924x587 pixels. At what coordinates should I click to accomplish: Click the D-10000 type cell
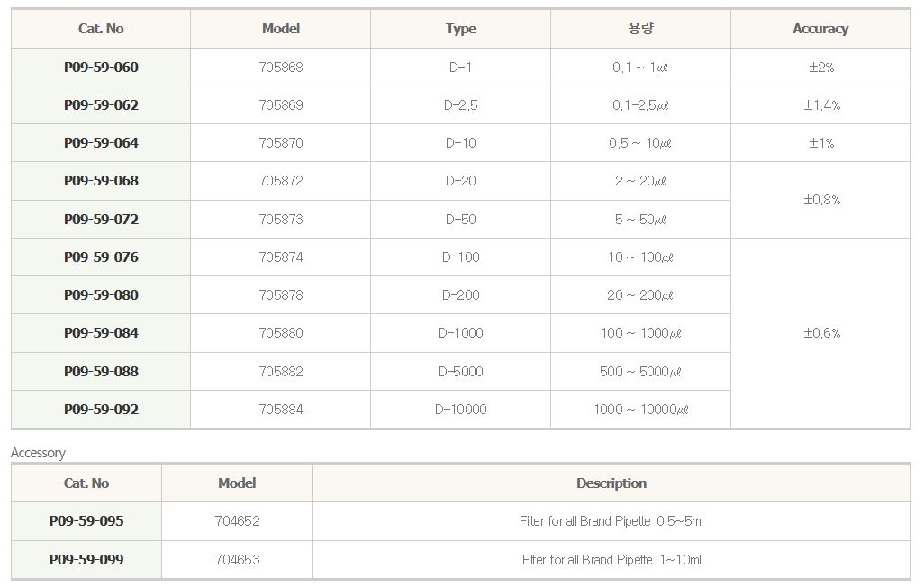point(461,410)
